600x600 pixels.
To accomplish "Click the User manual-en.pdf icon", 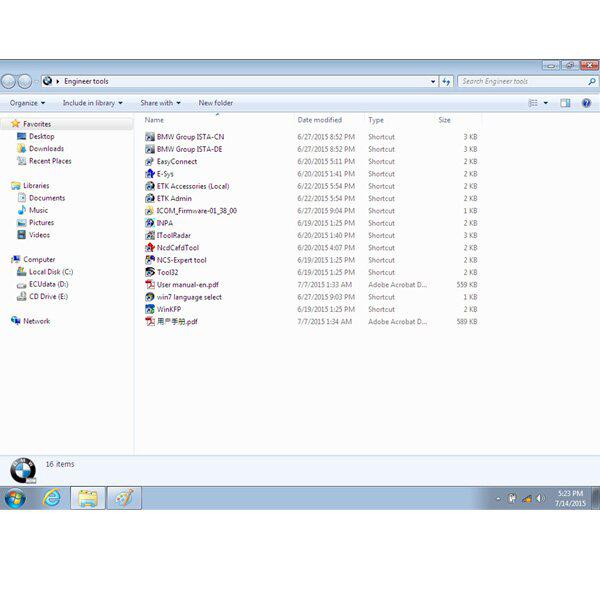I will coord(150,284).
